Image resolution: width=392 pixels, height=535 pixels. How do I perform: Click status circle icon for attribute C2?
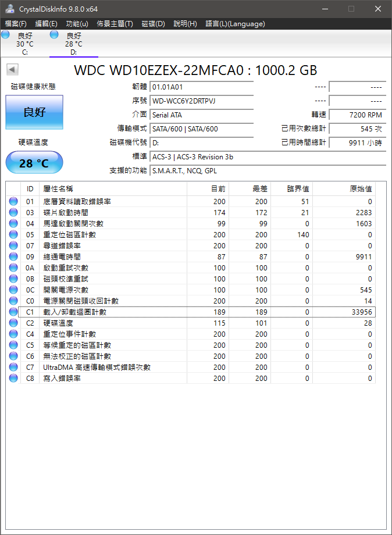pos(13,323)
